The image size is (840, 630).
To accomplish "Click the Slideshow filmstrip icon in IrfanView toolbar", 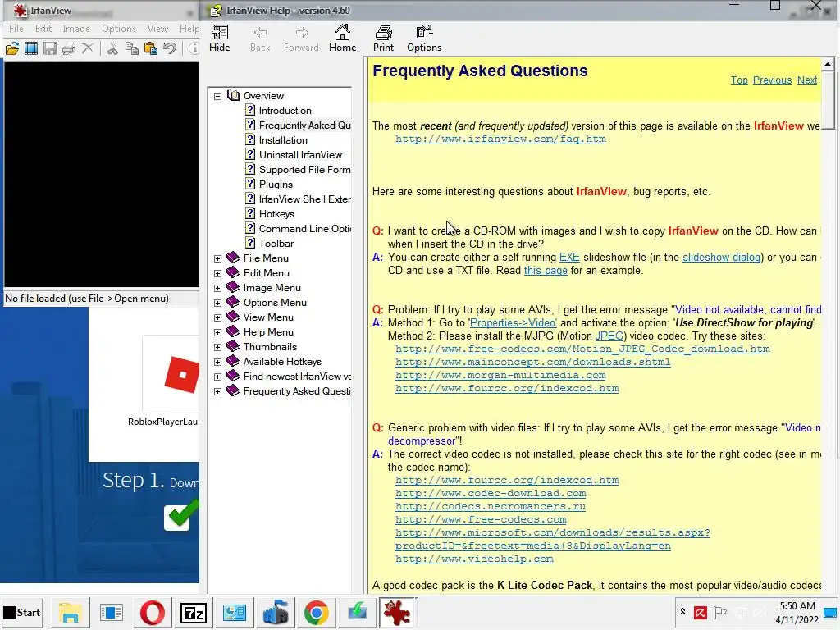I will click(x=31, y=48).
